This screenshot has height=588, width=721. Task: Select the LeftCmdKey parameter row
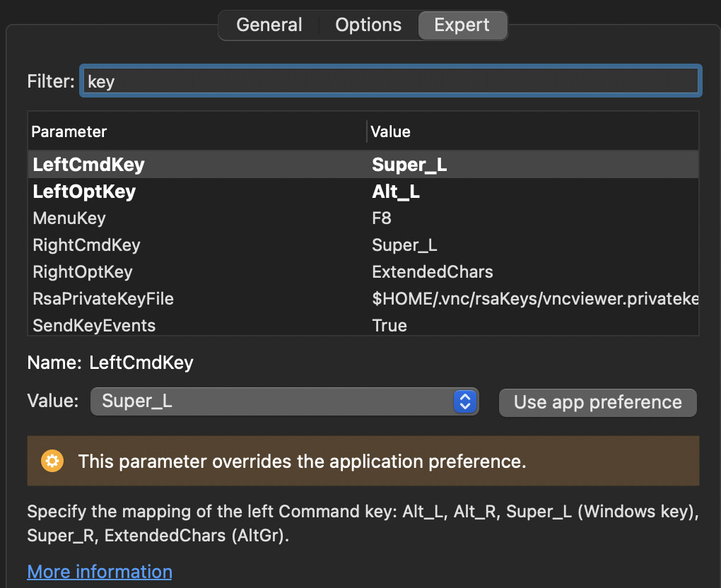coord(88,165)
